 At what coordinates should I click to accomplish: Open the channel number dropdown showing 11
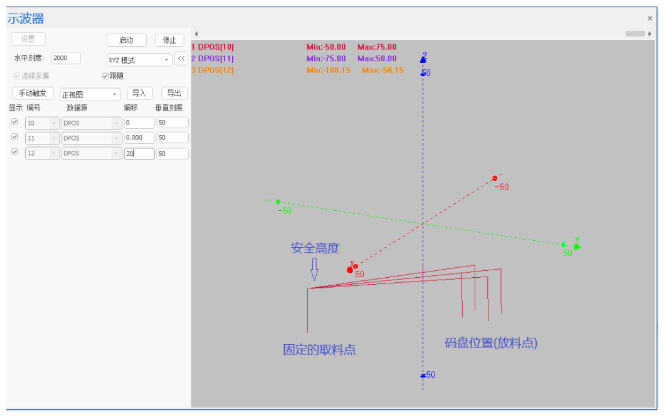pos(42,138)
